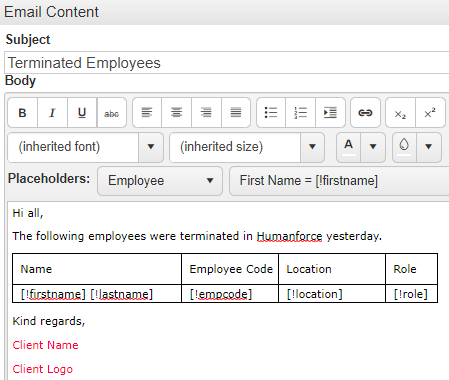Insert a hyperlink

tap(365, 113)
